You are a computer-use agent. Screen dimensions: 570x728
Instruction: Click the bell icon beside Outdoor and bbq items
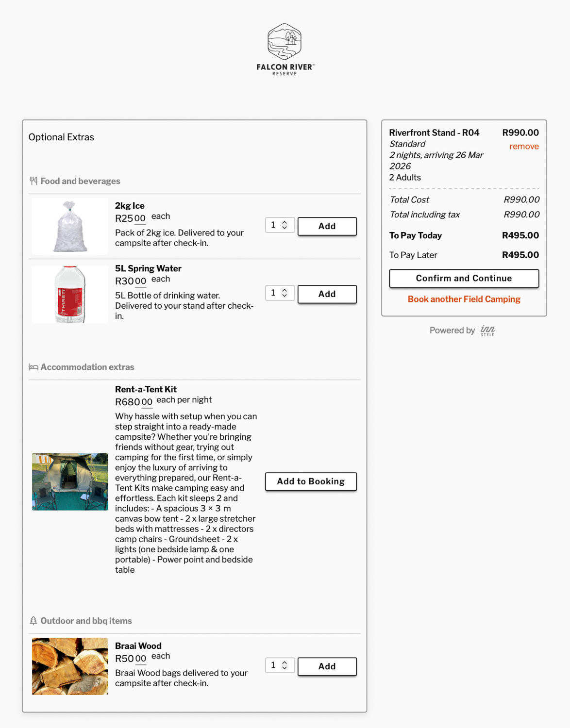coord(34,621)
